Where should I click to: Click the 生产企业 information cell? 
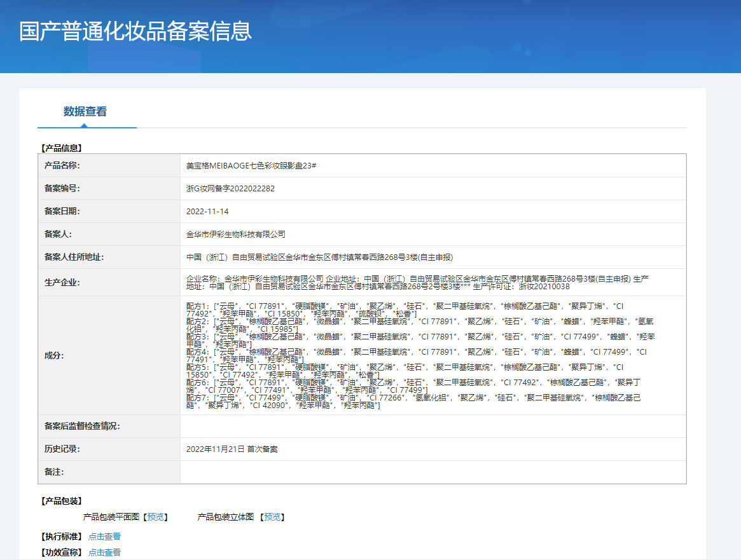pos(420,283)
